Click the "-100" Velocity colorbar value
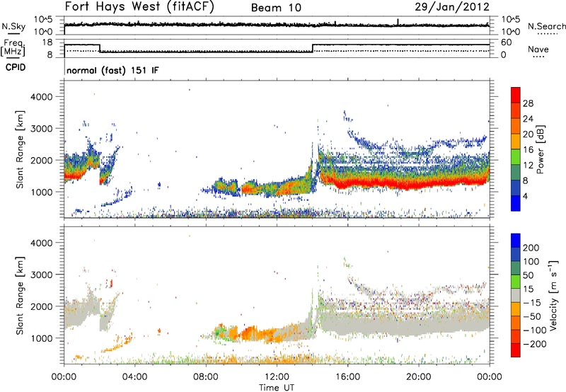The width and height of the screenshot is (566, 392). 535,330
